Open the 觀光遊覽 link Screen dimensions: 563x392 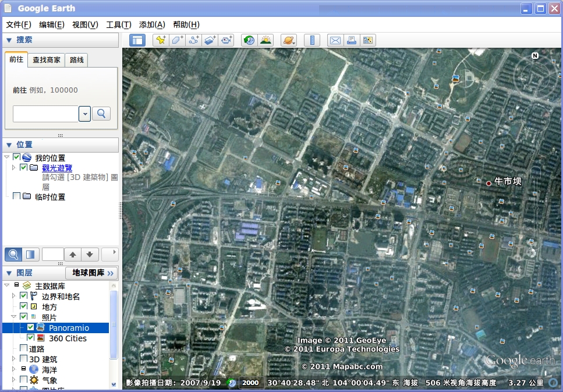(x=57, y=168)
